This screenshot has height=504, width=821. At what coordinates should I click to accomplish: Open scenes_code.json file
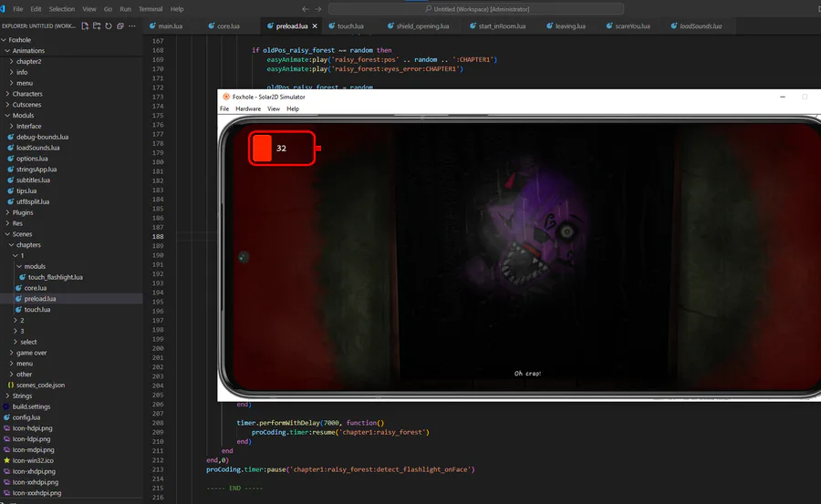40,386
